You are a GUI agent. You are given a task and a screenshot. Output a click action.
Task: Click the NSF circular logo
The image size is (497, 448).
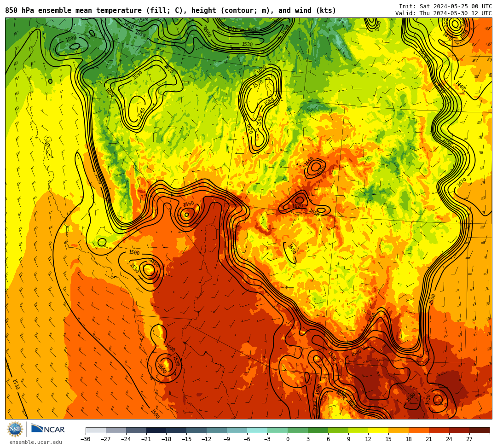[15, 430]
